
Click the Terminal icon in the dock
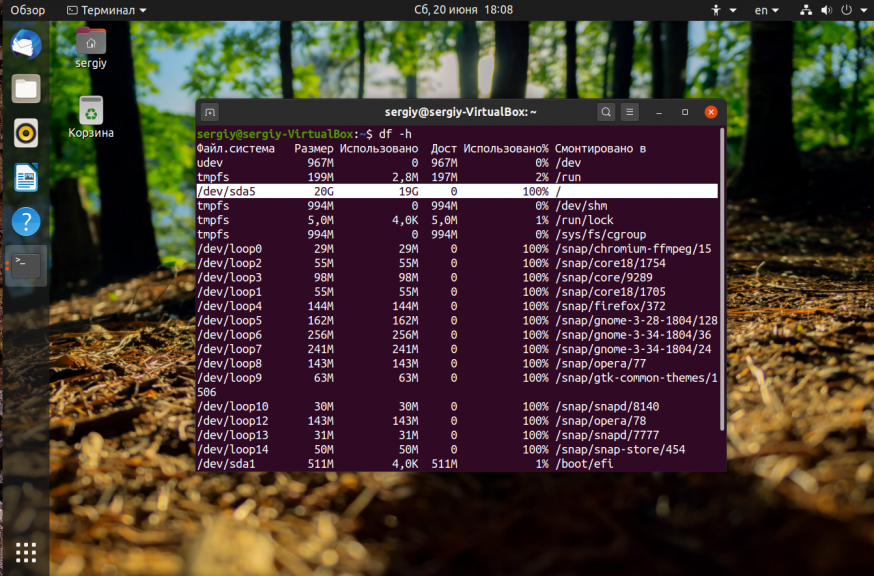click(26, 266)
